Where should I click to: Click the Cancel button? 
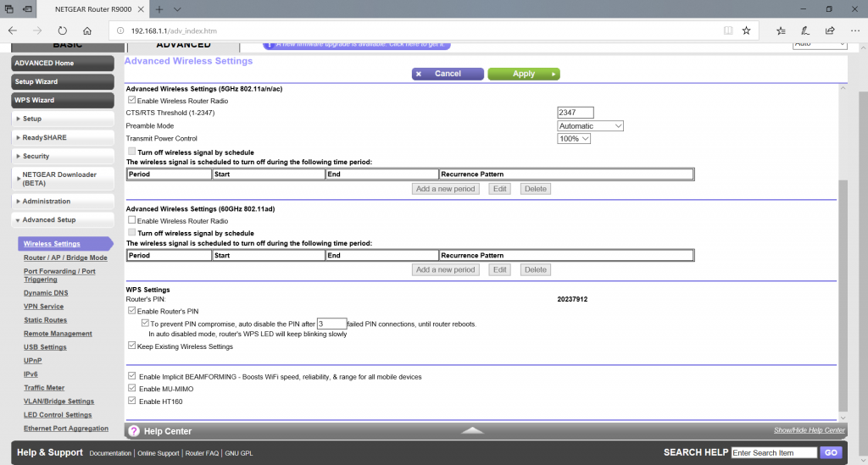click(x=448, y=74)
